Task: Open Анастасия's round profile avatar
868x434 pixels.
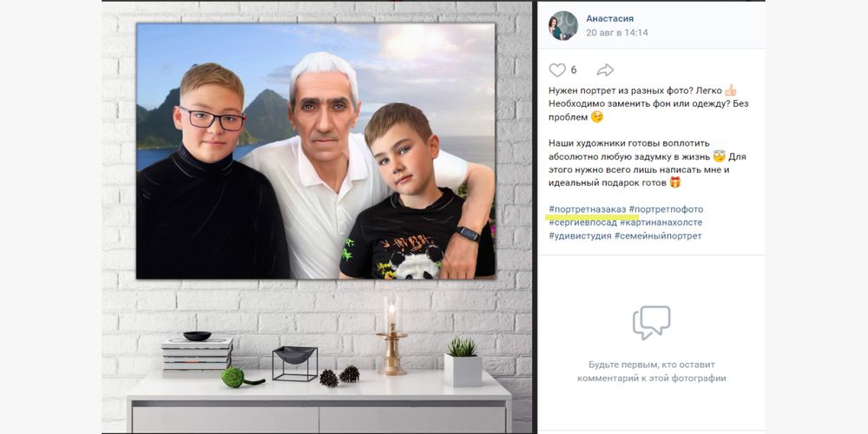Action: [x=563, y=25]
